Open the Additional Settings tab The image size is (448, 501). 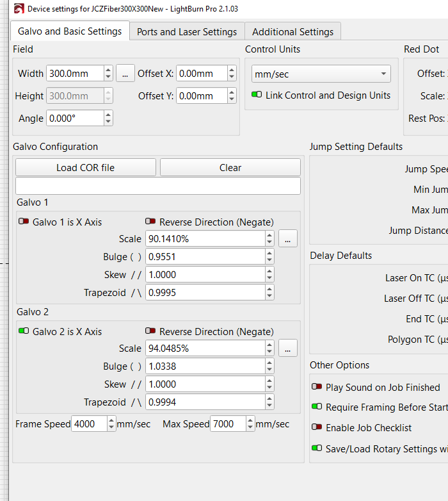coord(292,31)
